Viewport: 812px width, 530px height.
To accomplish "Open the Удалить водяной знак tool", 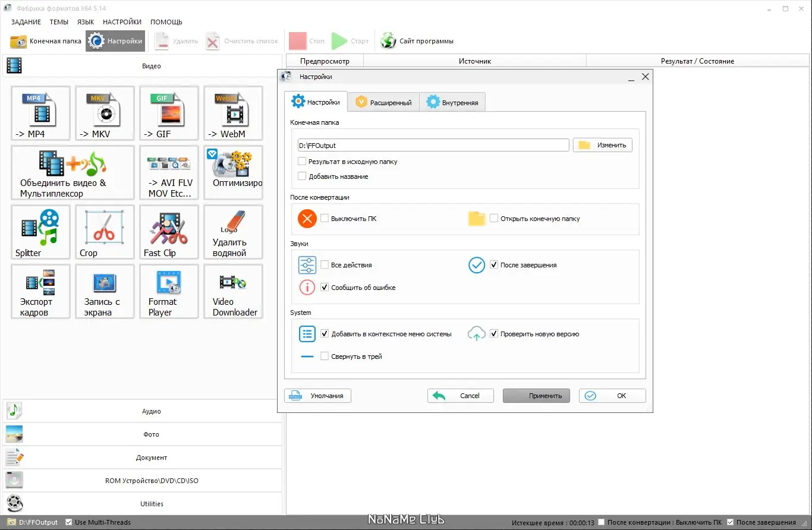I will 233,232.
